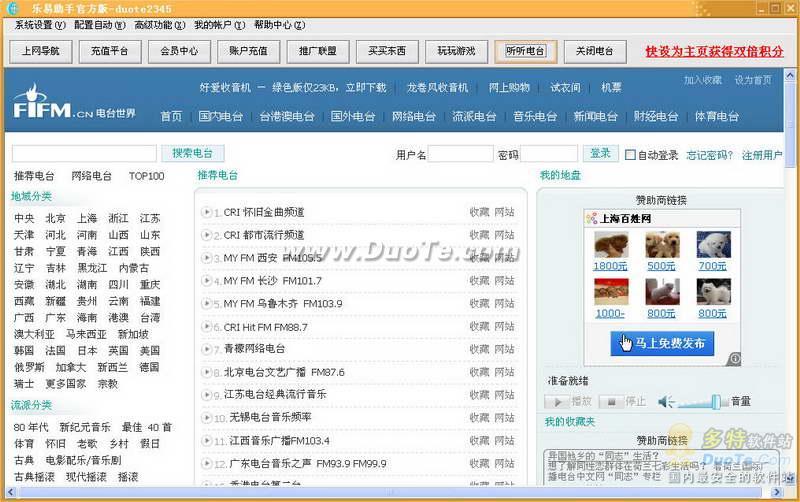
Task: Click the 用户名 input field
Action: click(461, 154)
